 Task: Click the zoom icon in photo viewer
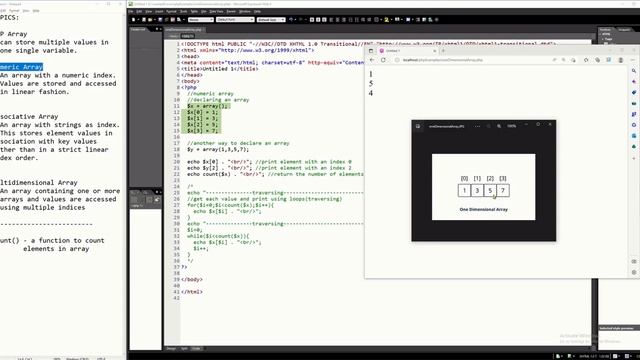pos(499,126)
